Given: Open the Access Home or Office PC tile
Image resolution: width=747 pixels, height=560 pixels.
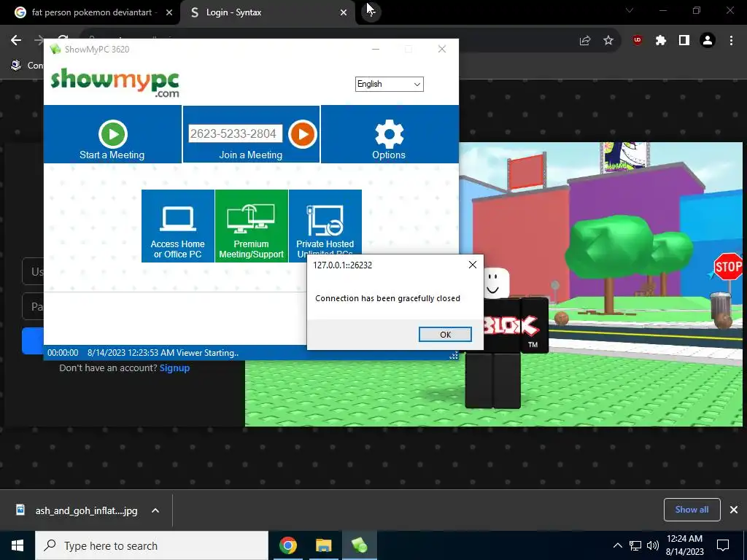Looking at the screenshot, I should [178, 226].
